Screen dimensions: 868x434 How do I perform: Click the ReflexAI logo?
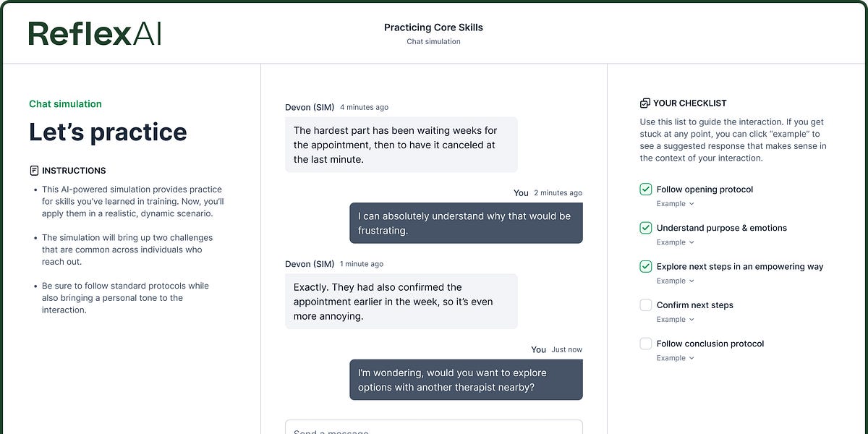pyautogui.click(x=95, y=33)
